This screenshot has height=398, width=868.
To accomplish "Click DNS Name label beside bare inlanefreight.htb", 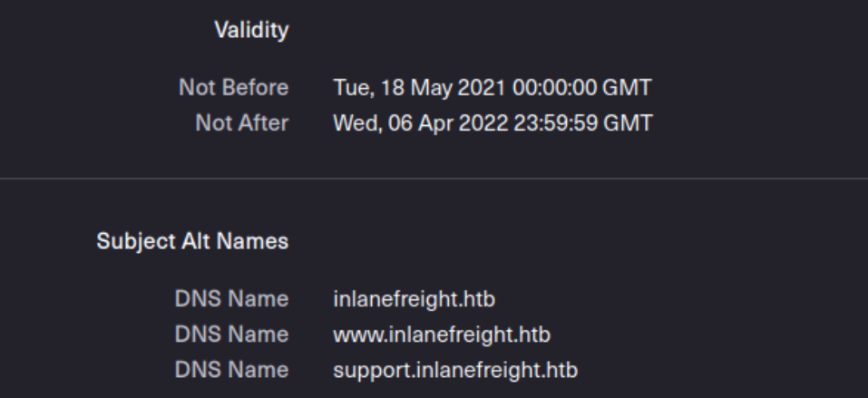I will (x=232, y=299).
